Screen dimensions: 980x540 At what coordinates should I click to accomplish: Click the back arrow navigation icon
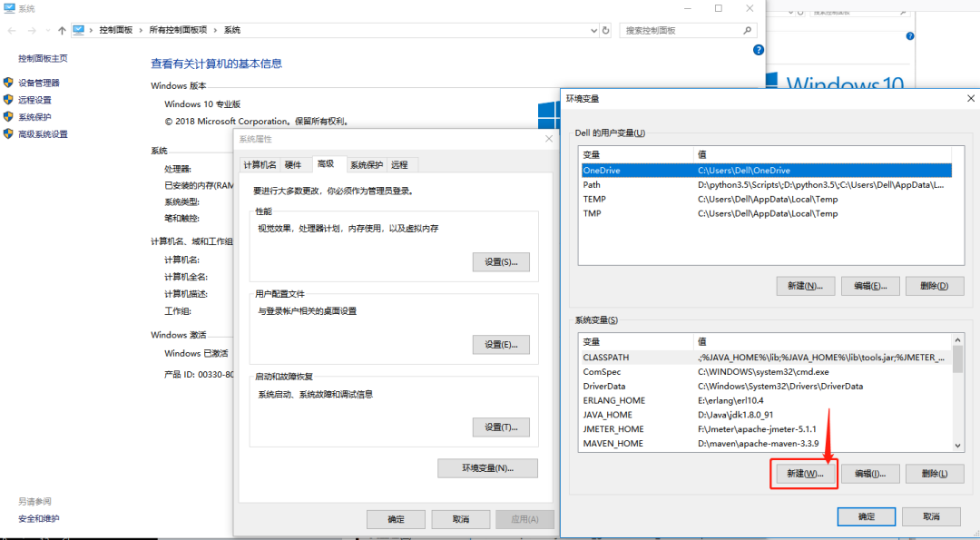pyautogui.click(x=13, y=30)
